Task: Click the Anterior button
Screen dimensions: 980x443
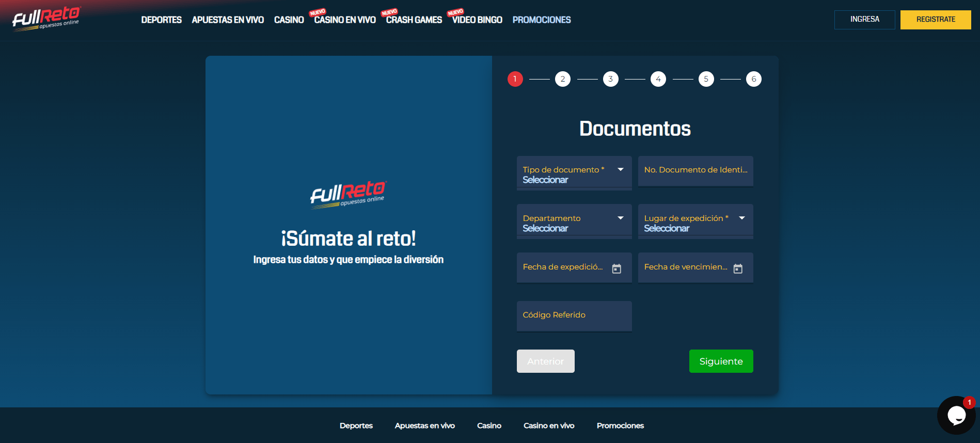Action: pos(546,361)
